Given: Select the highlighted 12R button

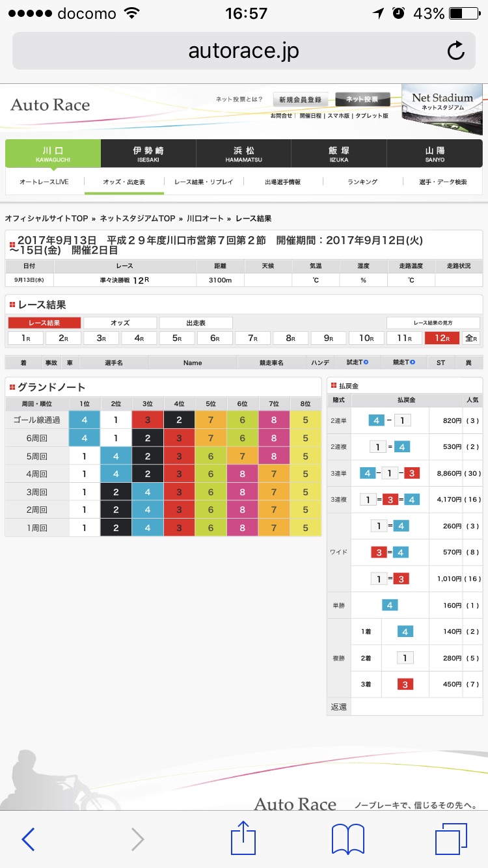Looking at the screenshot, I should (x=442, y=338).
